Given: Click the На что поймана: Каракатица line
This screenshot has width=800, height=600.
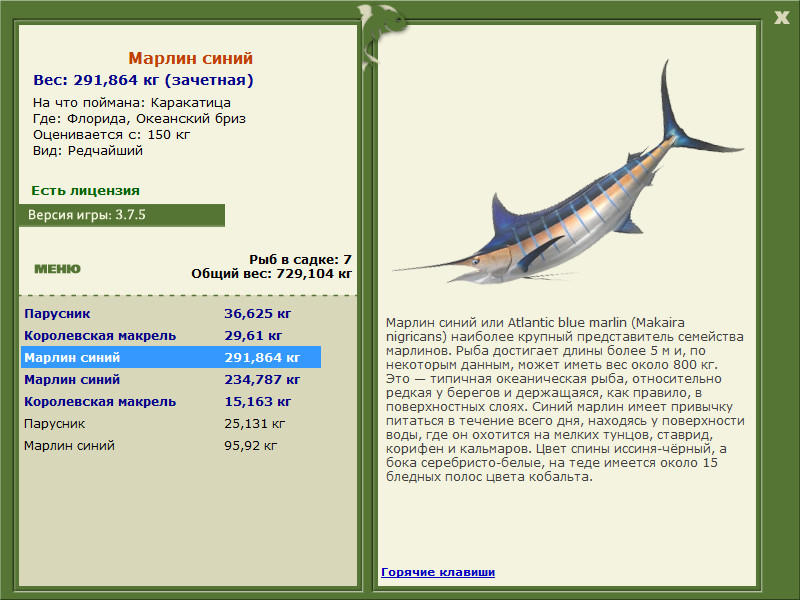Looking at the screenshot, I should [132, 103].
